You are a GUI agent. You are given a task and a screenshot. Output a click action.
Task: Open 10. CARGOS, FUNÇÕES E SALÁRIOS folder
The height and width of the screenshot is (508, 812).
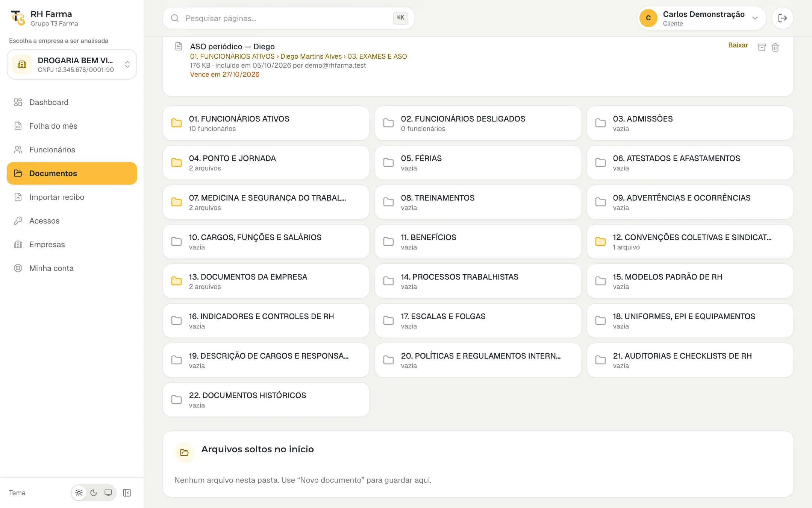[x=266, y=242]
